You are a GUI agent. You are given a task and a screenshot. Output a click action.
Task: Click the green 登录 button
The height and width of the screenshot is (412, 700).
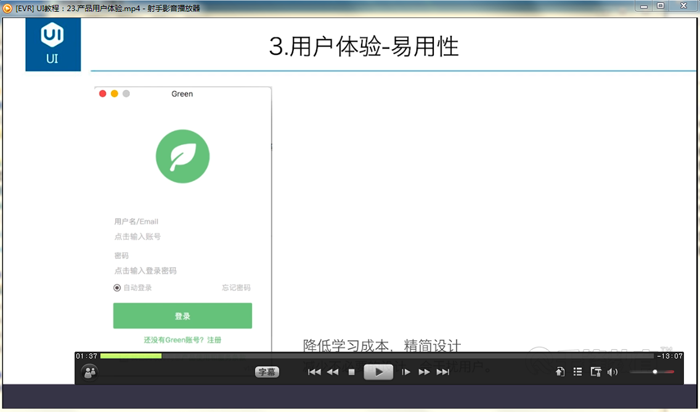[182, 316]
